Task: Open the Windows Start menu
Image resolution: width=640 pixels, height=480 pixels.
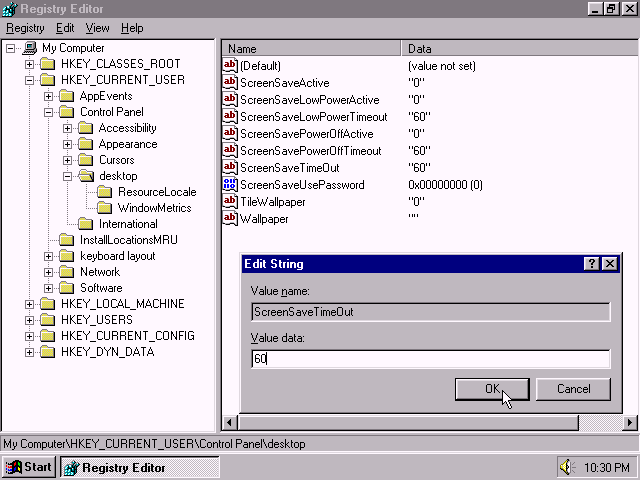Action: click(28, 467)
